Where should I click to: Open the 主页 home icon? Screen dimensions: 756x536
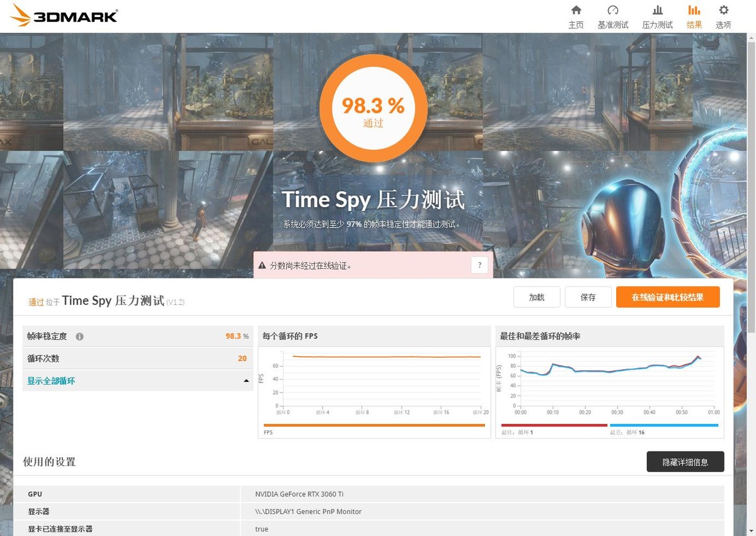click(x=576, y=16)
